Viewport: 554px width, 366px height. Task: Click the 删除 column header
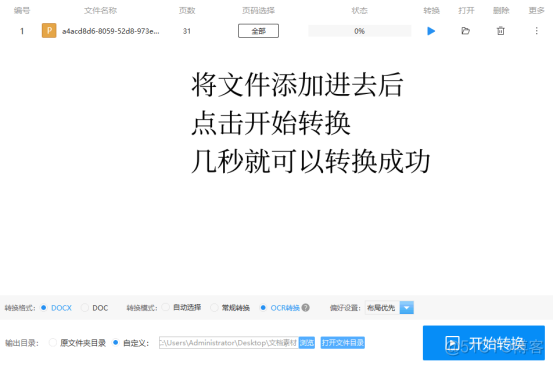pyautogui.click(x=501, y=11)
